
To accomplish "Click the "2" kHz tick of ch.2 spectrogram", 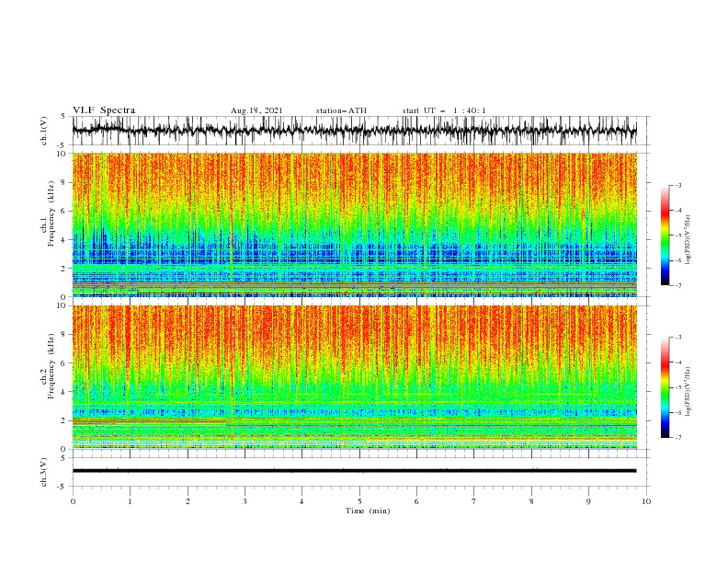I will [x=63, y=420].
